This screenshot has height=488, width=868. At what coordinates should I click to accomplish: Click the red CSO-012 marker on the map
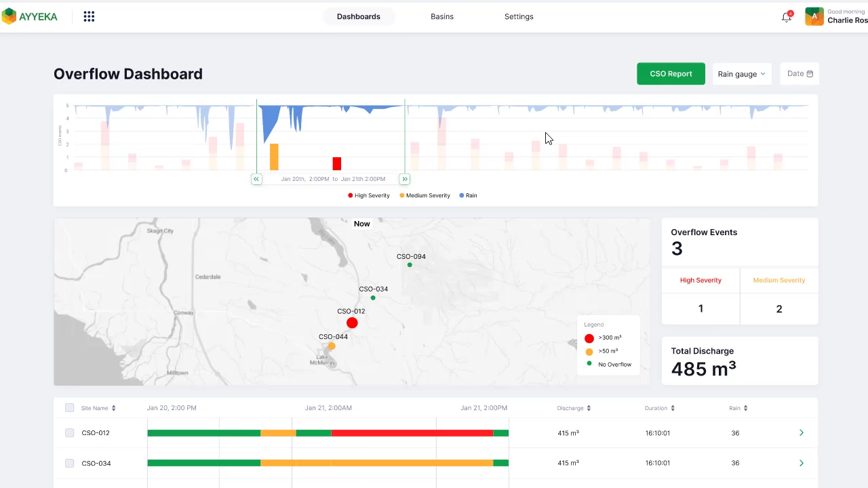pos(352,323)
